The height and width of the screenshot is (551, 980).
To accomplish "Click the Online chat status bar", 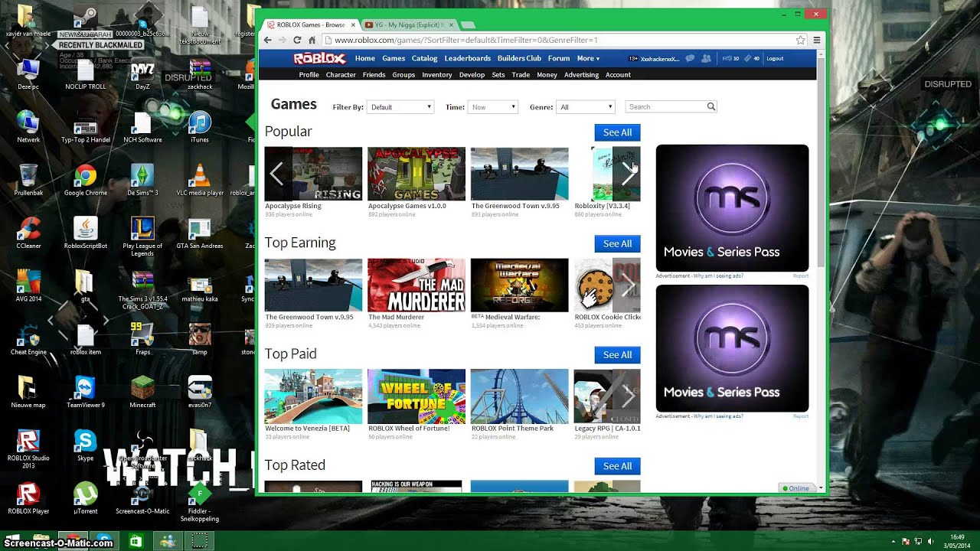I will (x=796, y=488).
